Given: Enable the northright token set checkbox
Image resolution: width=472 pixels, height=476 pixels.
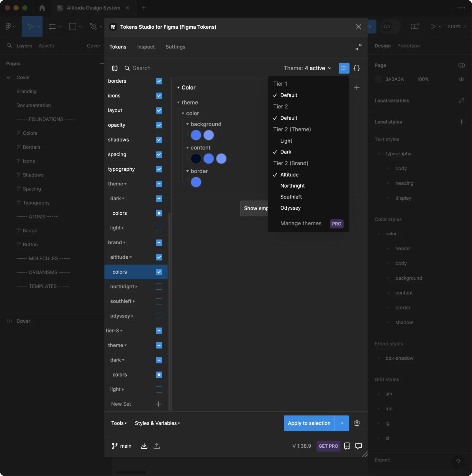Looking at the screenshot, I should tap(159, 287).
